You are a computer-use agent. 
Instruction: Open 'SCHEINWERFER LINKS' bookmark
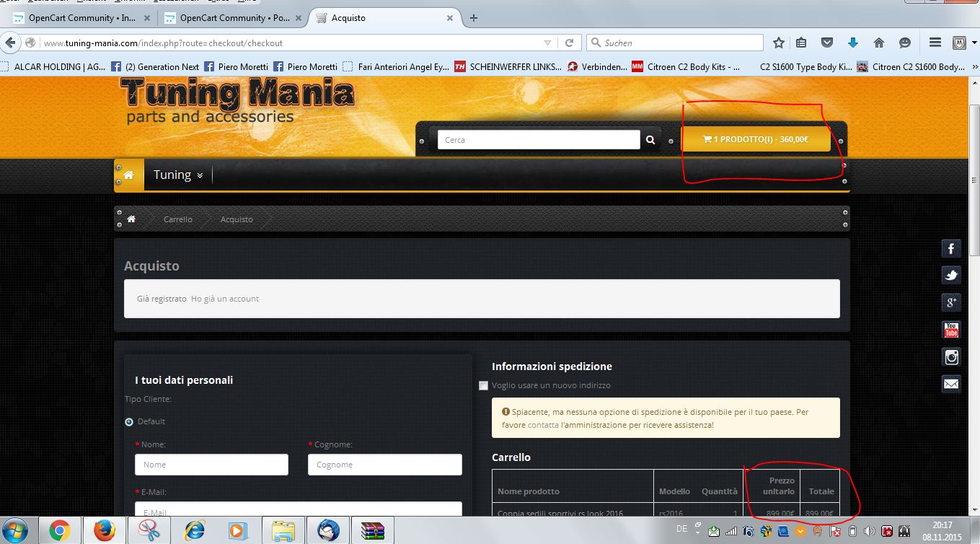point(508,66)
